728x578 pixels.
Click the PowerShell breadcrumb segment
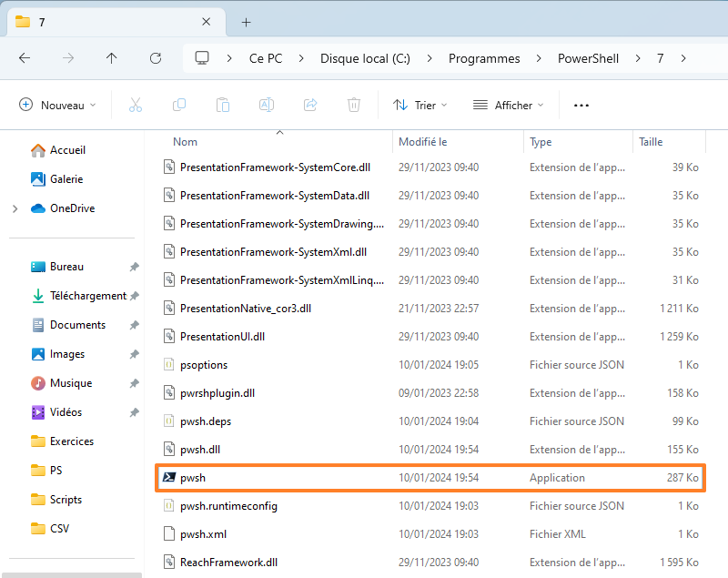click(x=588, y=58)
